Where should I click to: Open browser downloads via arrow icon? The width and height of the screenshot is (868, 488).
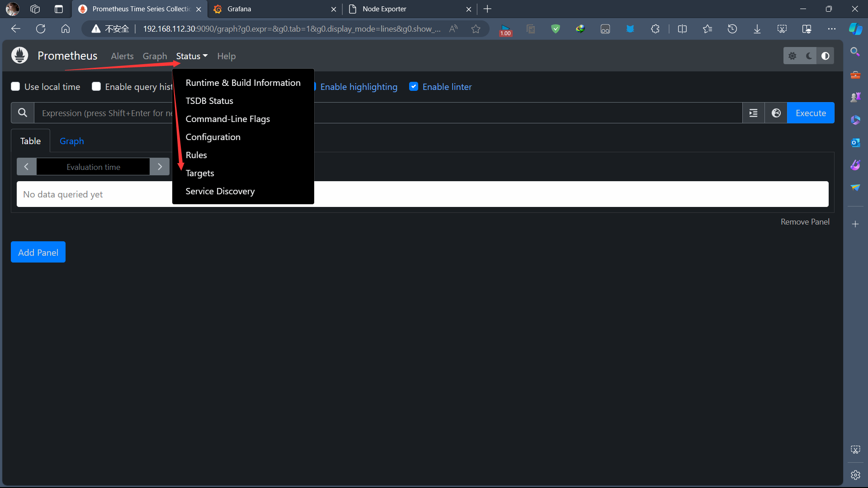point(757,28)
